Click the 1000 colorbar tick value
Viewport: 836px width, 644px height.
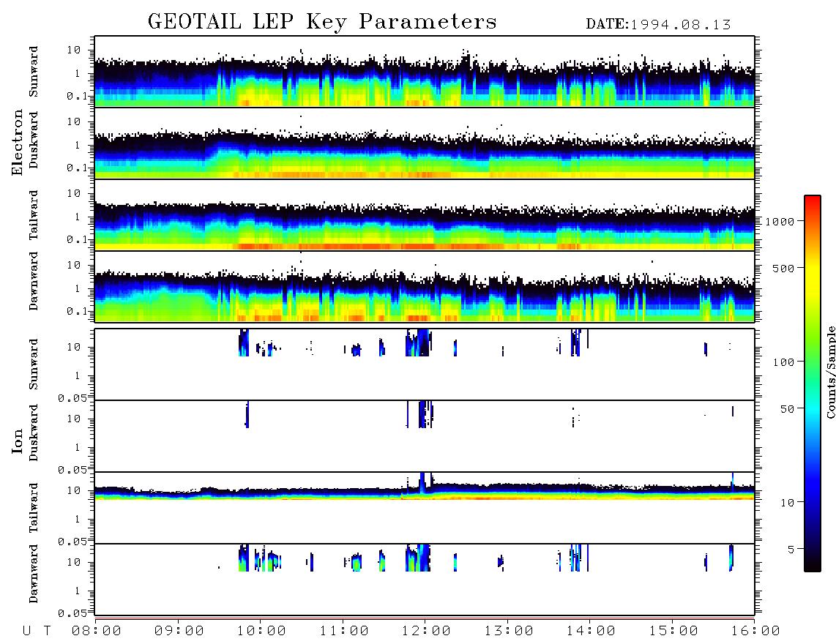780,221
